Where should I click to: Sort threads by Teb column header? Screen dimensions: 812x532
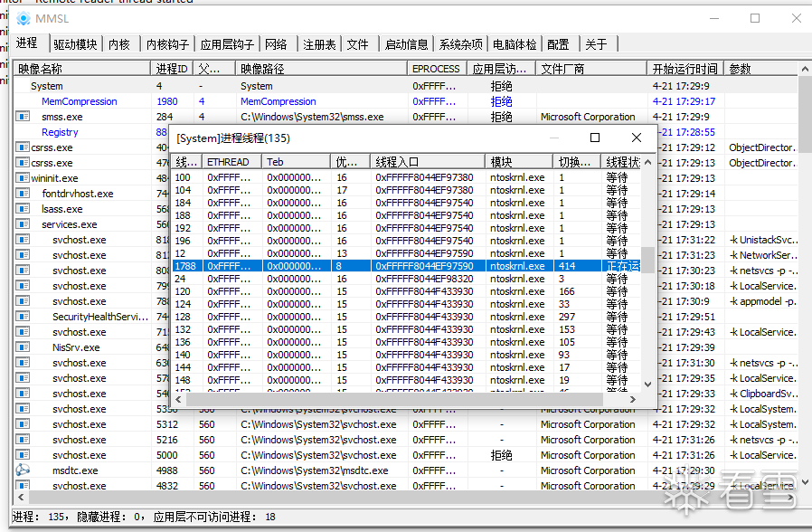click(x=297, y=162)
